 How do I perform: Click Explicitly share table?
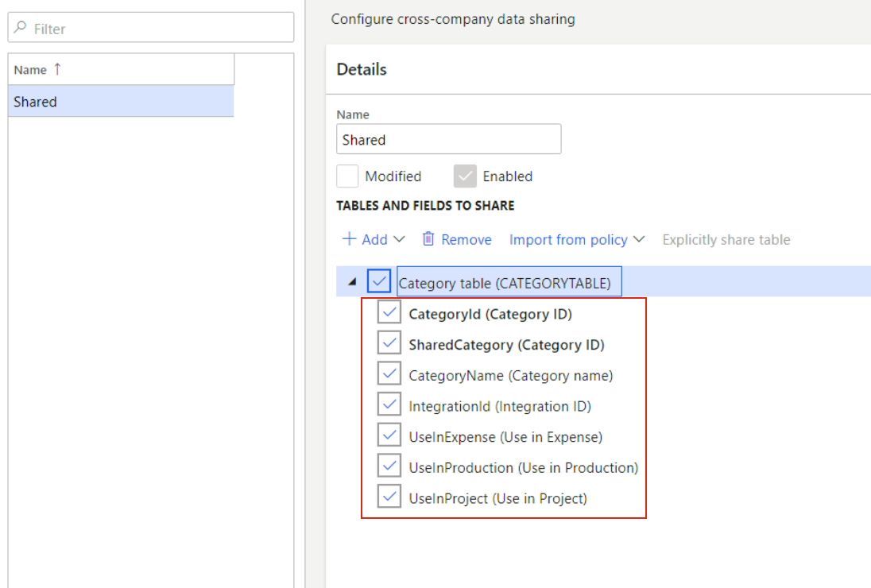tap(726, 239)
